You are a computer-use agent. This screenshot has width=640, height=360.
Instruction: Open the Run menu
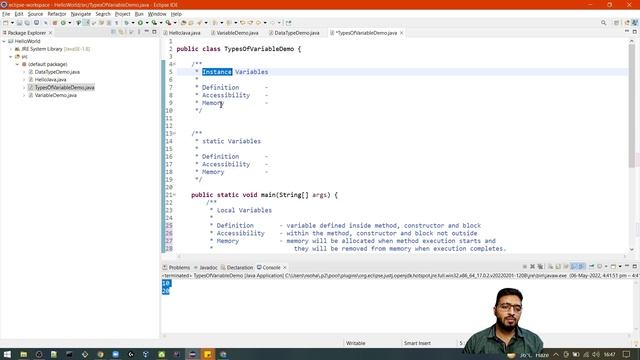139,14
